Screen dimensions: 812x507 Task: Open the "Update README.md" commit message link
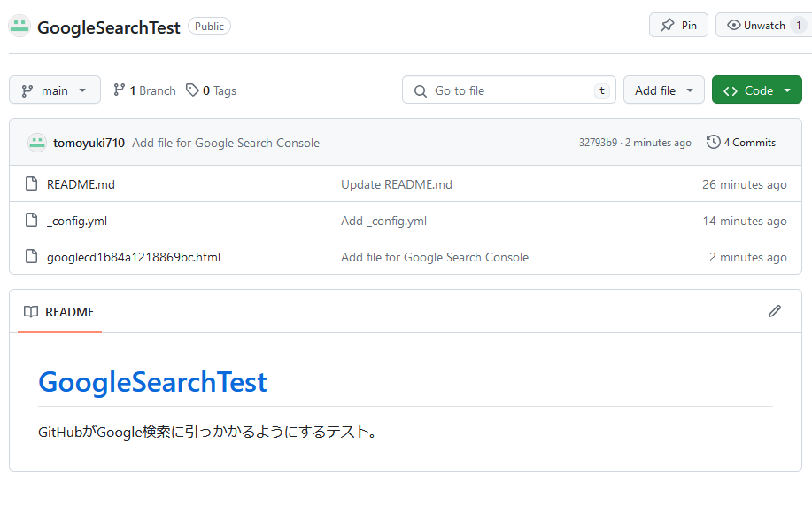pyautogui.click(x=397, y=184)
